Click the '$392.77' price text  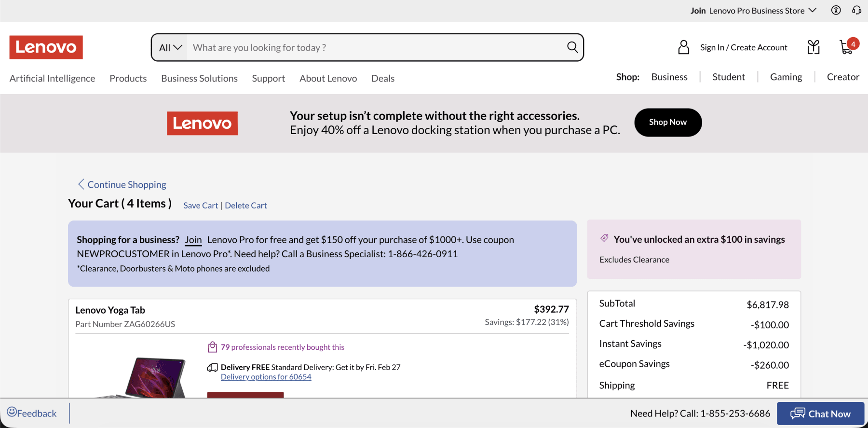[x=551, y=309]
